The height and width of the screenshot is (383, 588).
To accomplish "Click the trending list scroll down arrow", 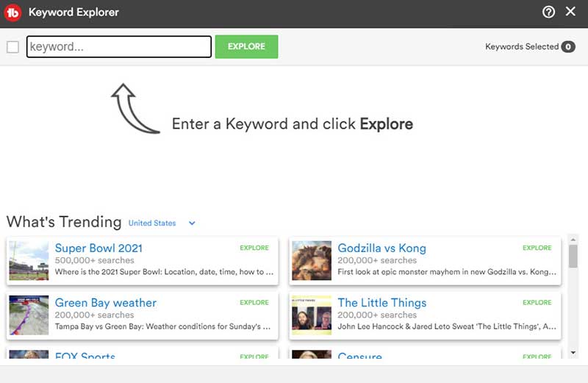I will coord(573,353).
